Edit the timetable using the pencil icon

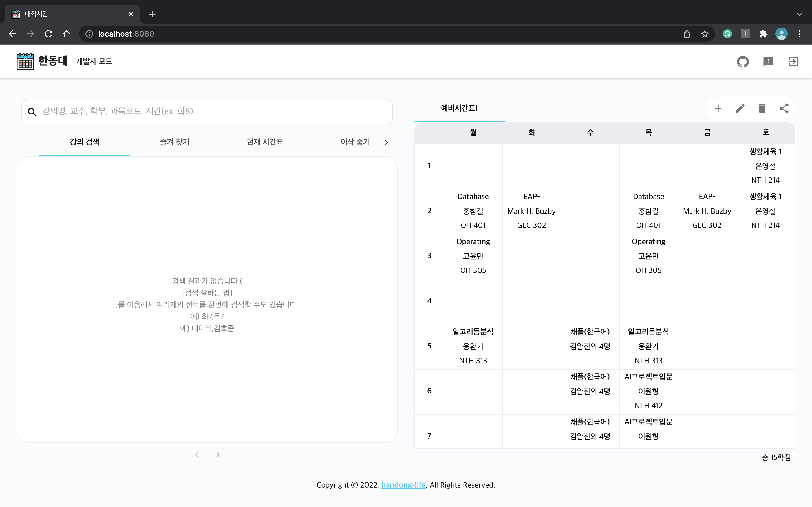pyautogui.click(x=740, y=108)
